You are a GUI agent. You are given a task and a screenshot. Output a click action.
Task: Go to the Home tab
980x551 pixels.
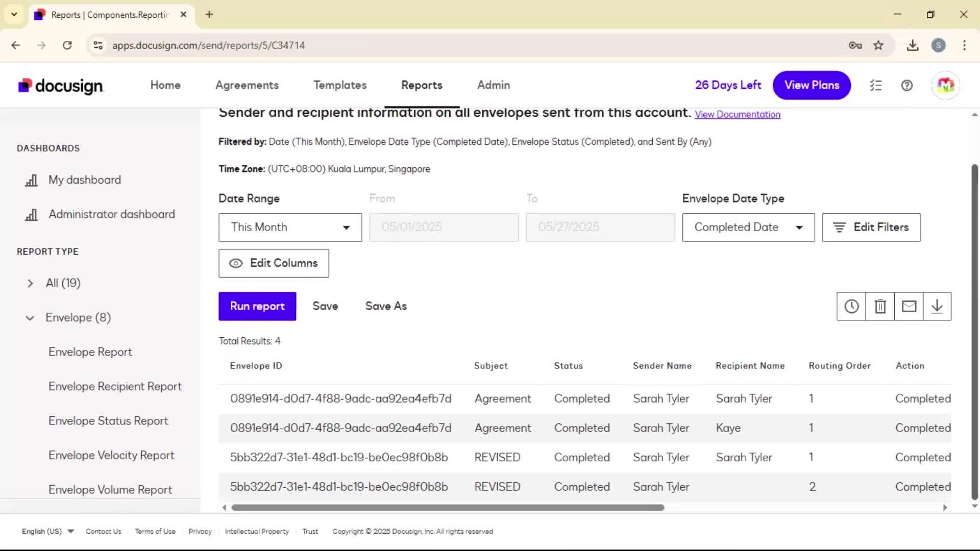pos(165,85)
